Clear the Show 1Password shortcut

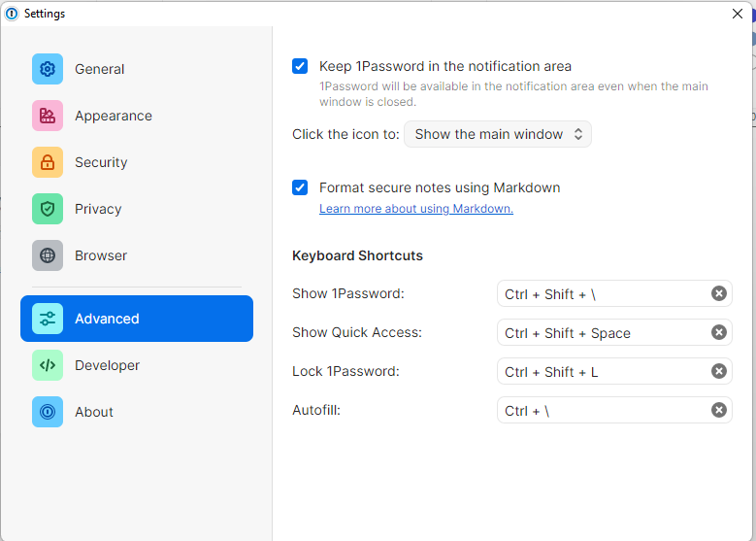[718, 293]
